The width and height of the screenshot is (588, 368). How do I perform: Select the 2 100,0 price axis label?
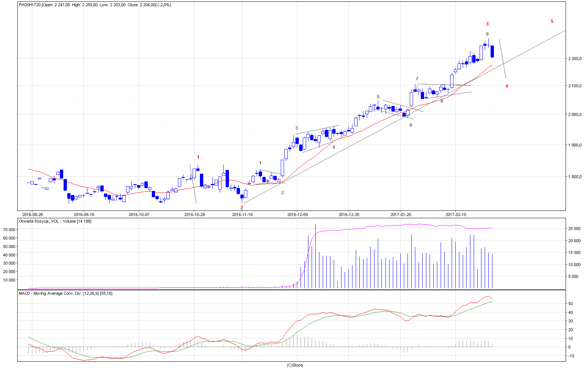pyautogui.click(x=575, y=86)
